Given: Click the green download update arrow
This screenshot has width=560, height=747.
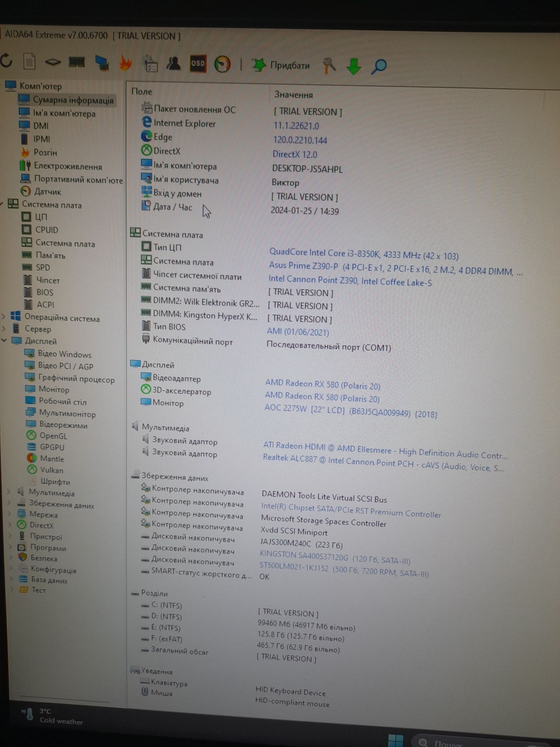Looking at the screenshot, I should coord(354,66).
